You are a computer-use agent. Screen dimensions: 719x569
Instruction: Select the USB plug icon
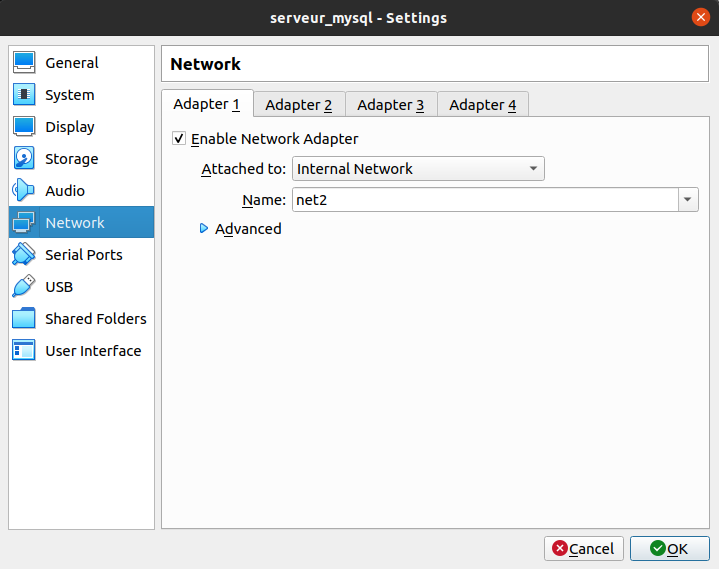(25, 287)
